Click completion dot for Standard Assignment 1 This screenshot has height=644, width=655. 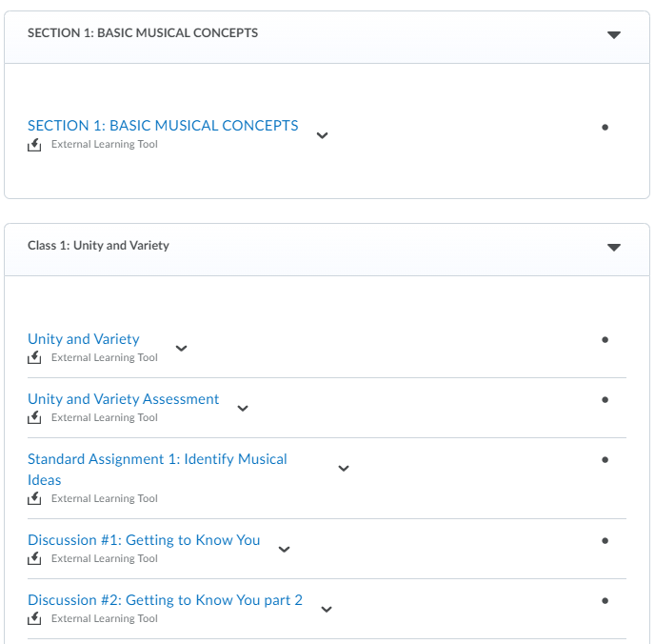click(x=605, y=459)
